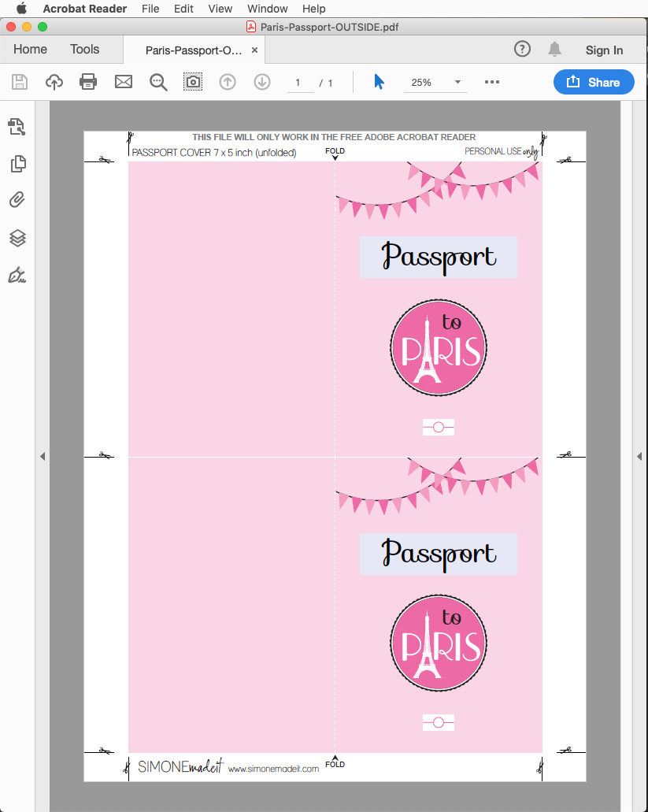
Task: Click the blue Share button
Action: pos(594,81)
